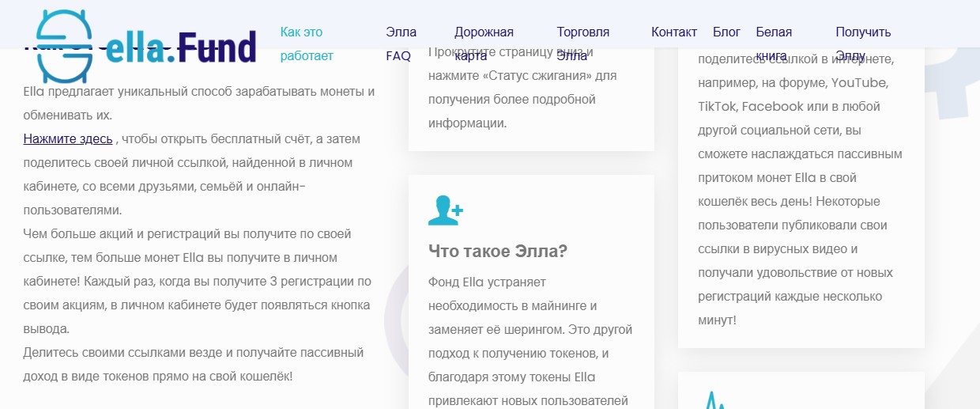Open the Как это работает menu item
The height and width of the screenshot is (409, 980).
coord(307,44)
